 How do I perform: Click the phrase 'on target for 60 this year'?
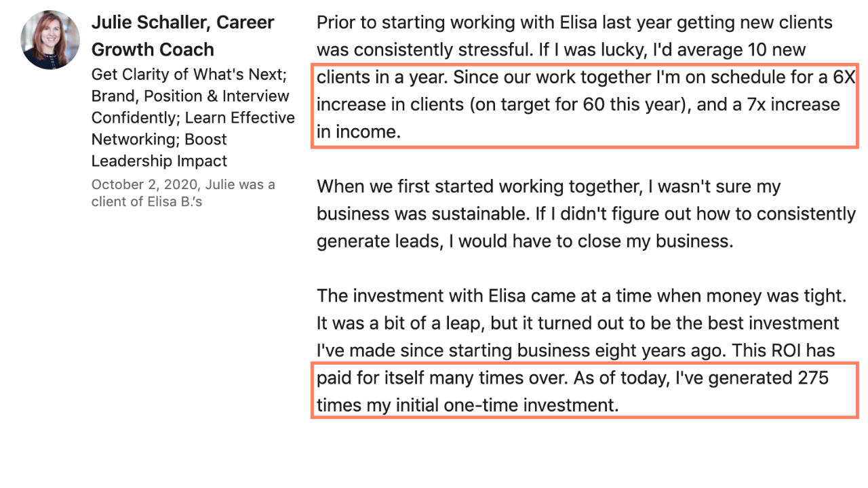pyautogui.click(x=577, y=105)
